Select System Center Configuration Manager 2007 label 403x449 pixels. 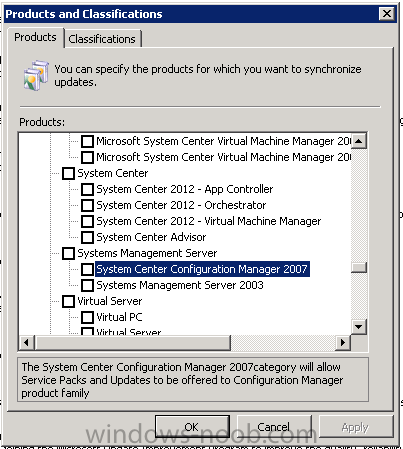(202, 269)
